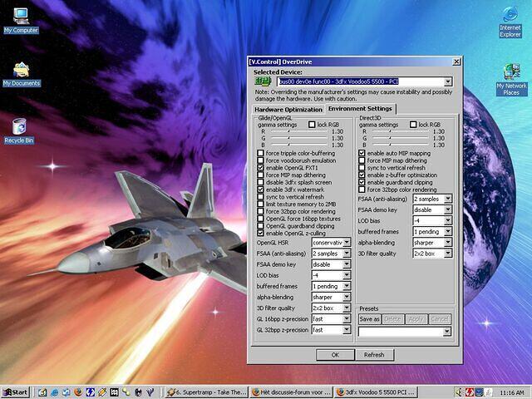532x399 pixels.
Task: Click the green graphics card icon beside the device list
Action: [x=263, y=81]
